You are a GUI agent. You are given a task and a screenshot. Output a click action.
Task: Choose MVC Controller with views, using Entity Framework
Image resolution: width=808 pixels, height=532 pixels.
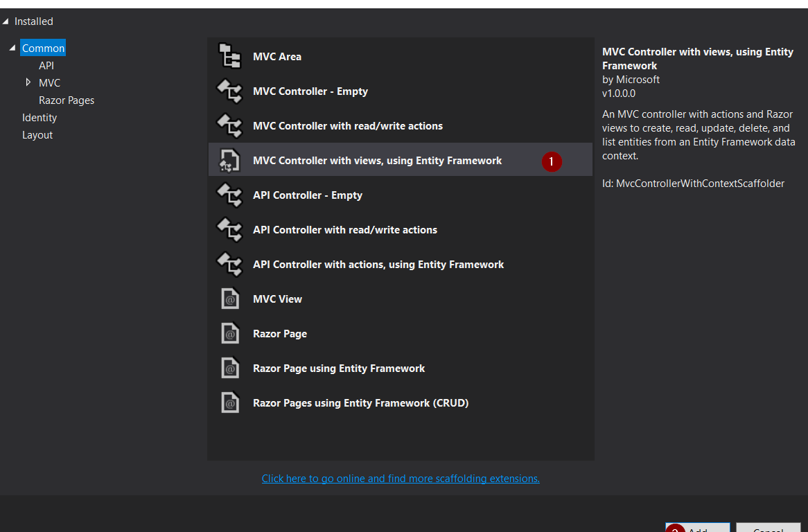pos(377,161)
